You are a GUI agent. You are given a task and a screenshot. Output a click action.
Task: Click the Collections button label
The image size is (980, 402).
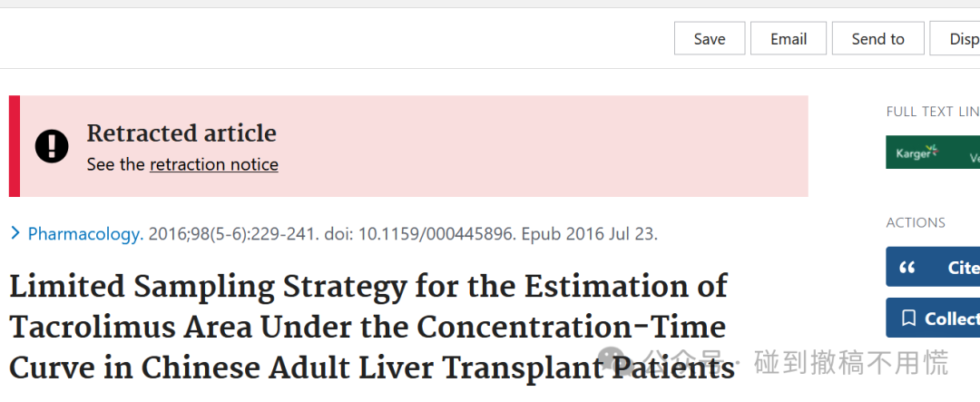952,319
